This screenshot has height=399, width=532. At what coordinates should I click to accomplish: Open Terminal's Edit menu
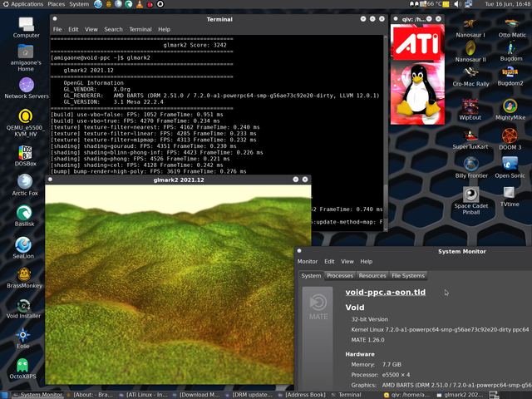(x=73, y=30)
